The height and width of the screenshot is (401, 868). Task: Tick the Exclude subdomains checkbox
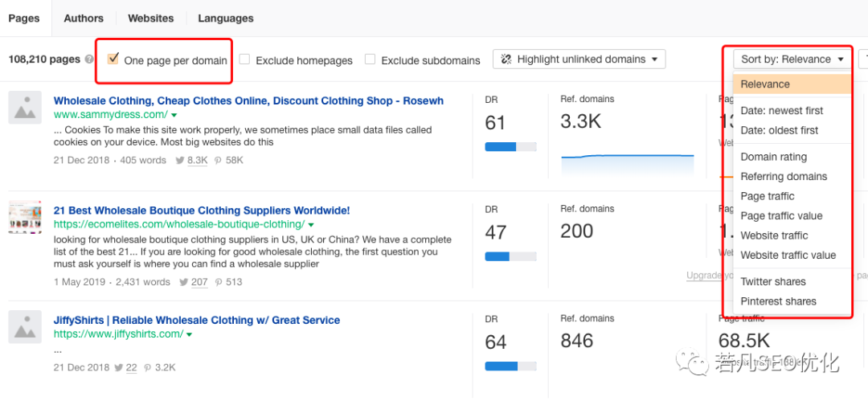(x=370, y=59)
